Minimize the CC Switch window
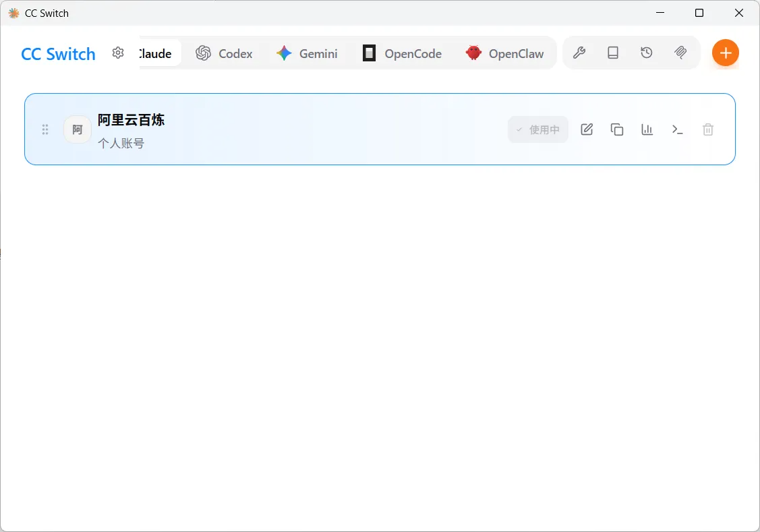 [x=660, y=13]
